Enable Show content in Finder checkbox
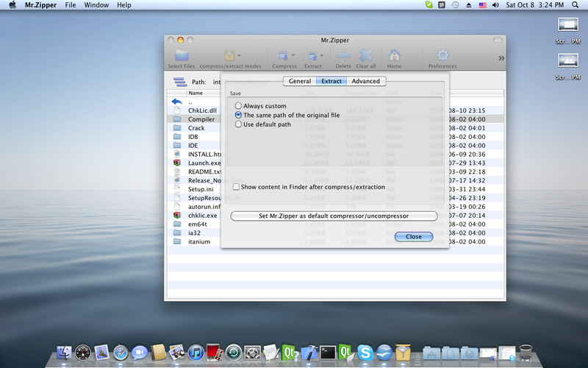The height and width of the screenshot is (368, 588). tap(236, 187)
